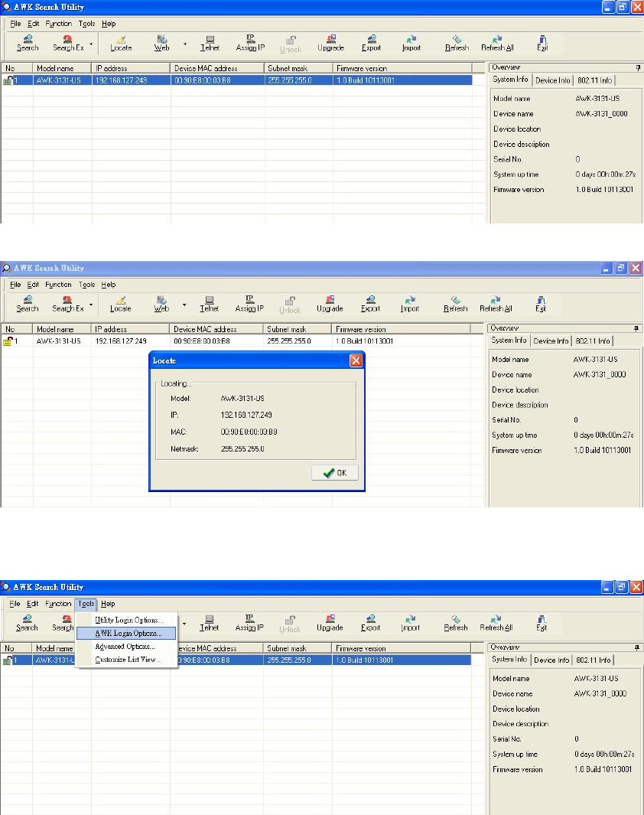This screenshot has width=644, height=815.
Task: Open the Web tool in the top window
Action: tap(161, 43)
